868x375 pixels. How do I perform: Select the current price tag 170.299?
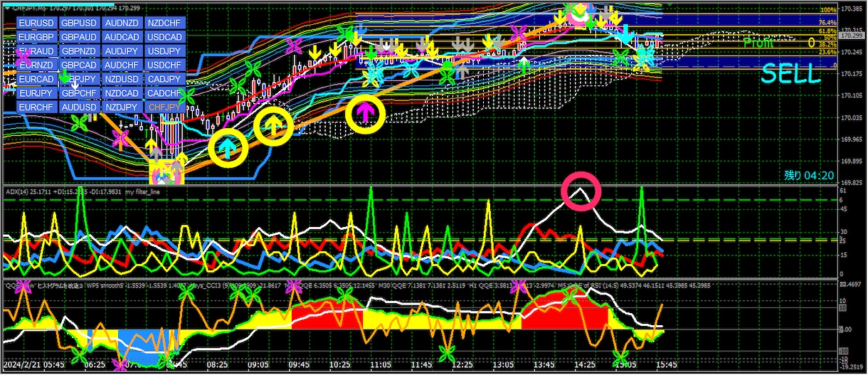click(x=851, y=36)
